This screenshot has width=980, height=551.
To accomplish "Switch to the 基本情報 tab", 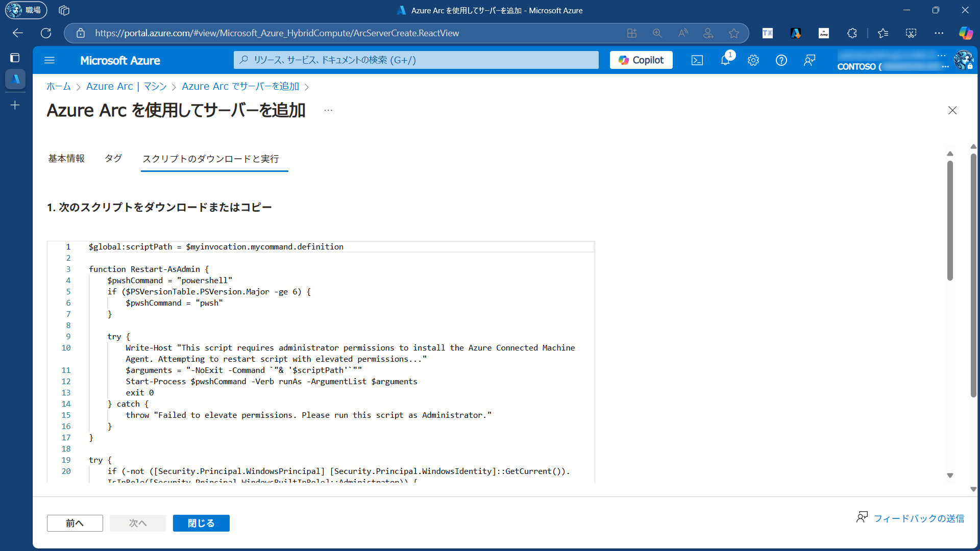I will click(x=66, y=159).
